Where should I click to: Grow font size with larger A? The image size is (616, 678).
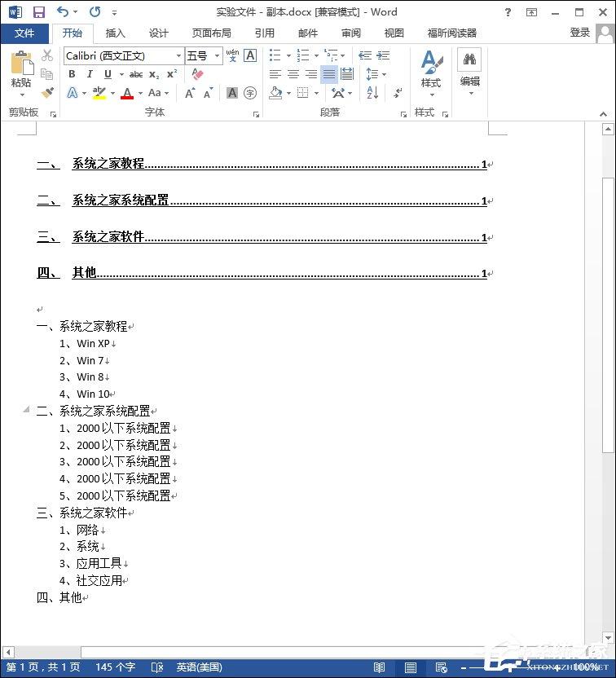coord(190,93)
